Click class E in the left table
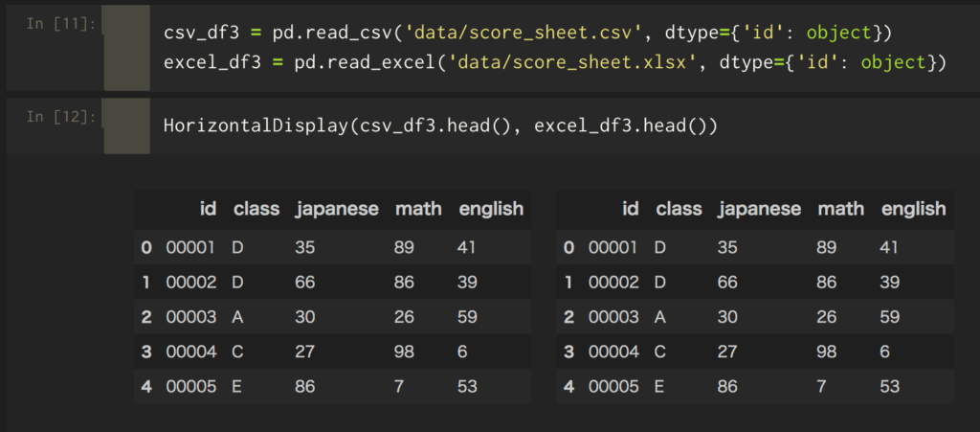 [x=237, y=386]
